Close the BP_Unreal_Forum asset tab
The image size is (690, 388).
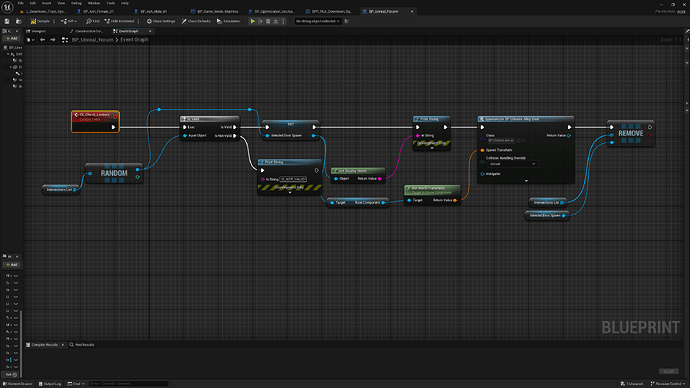[412, 11]
